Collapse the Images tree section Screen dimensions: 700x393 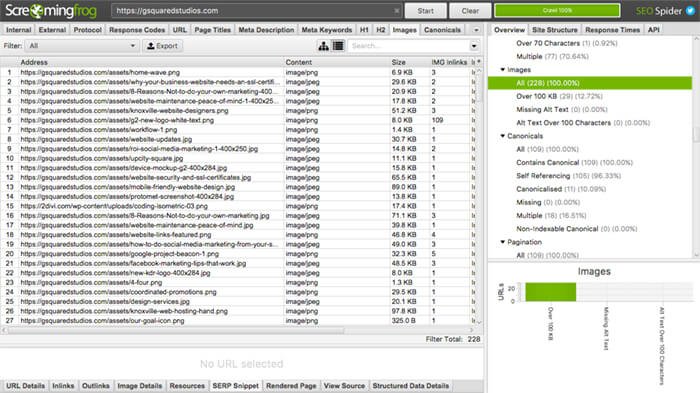click(503, 70)
